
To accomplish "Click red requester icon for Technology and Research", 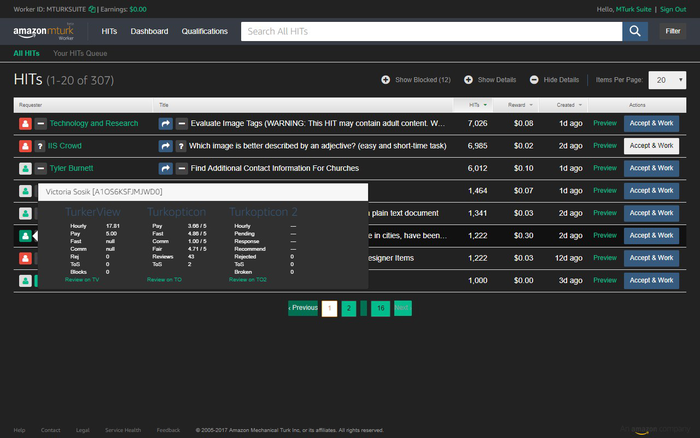I will coord(25,123).
